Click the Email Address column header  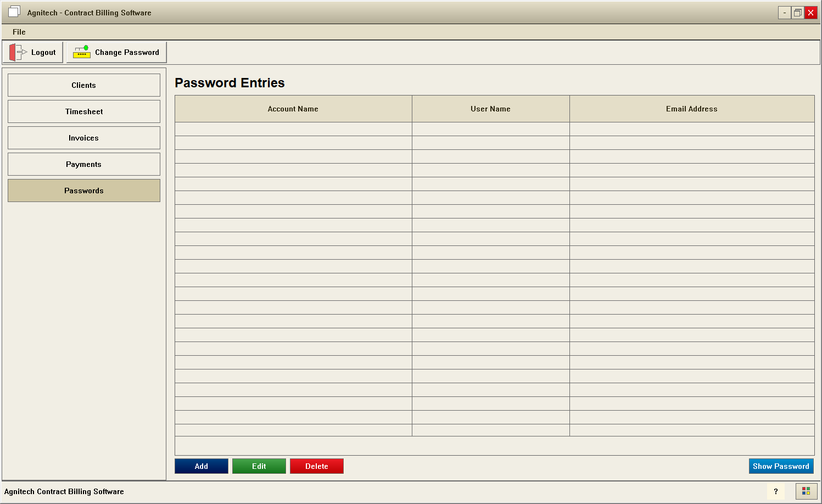(x=692, y=109)
